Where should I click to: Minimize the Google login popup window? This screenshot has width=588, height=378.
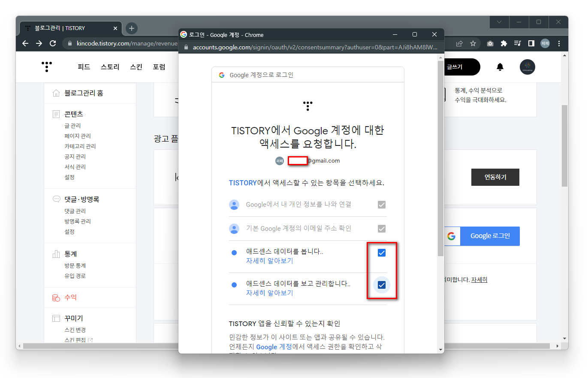[395, 34]
